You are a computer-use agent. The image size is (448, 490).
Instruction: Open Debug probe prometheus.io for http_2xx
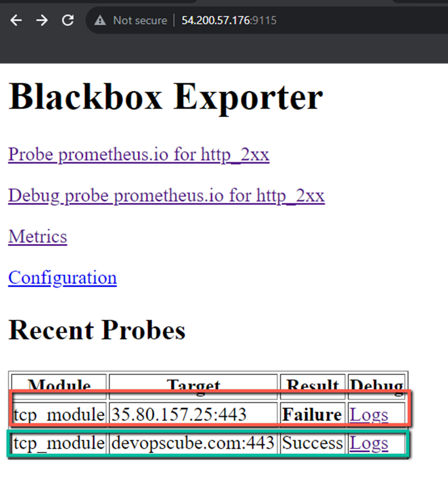coord(166,195)
